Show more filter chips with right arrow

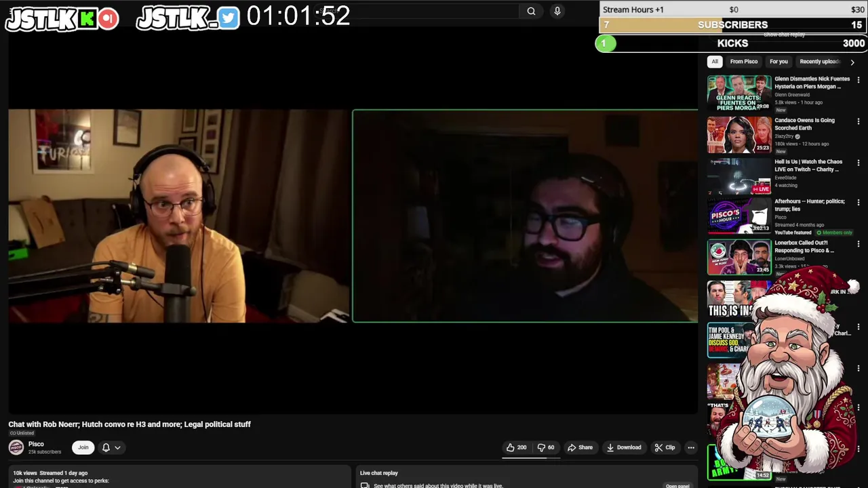[852, 62]
